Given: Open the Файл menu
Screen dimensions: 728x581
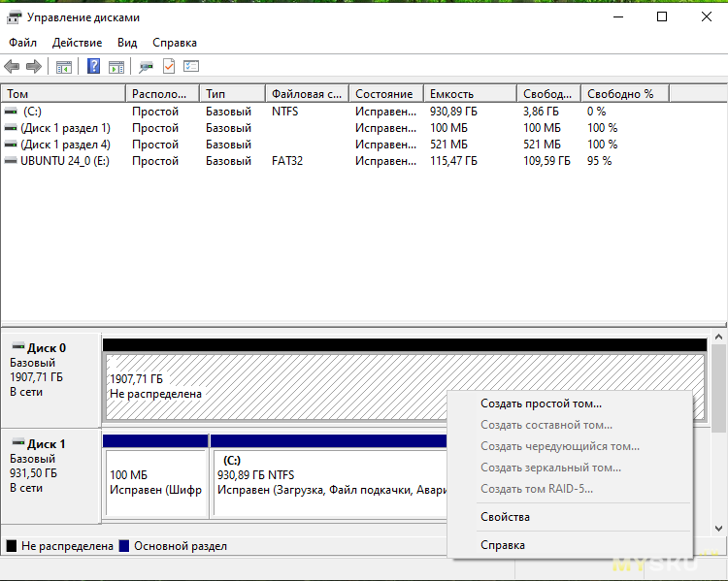Looking at the screenshot, I should (x=22, y=43).
